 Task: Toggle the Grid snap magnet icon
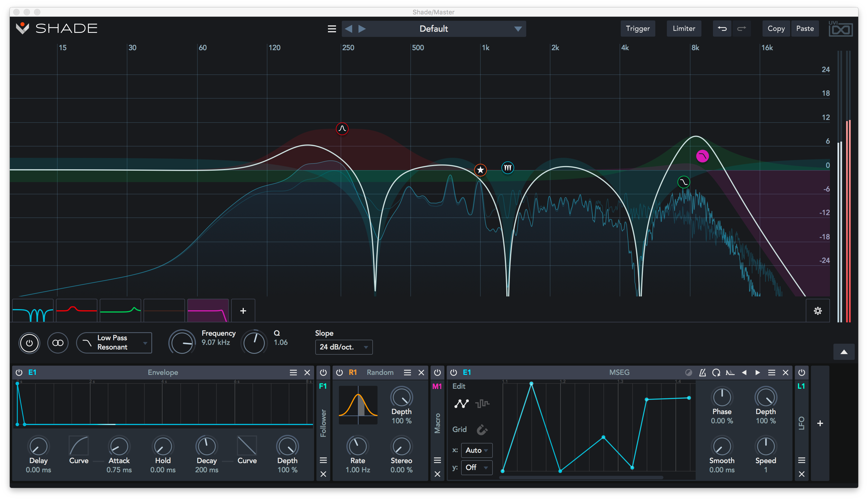coord(482,429)
